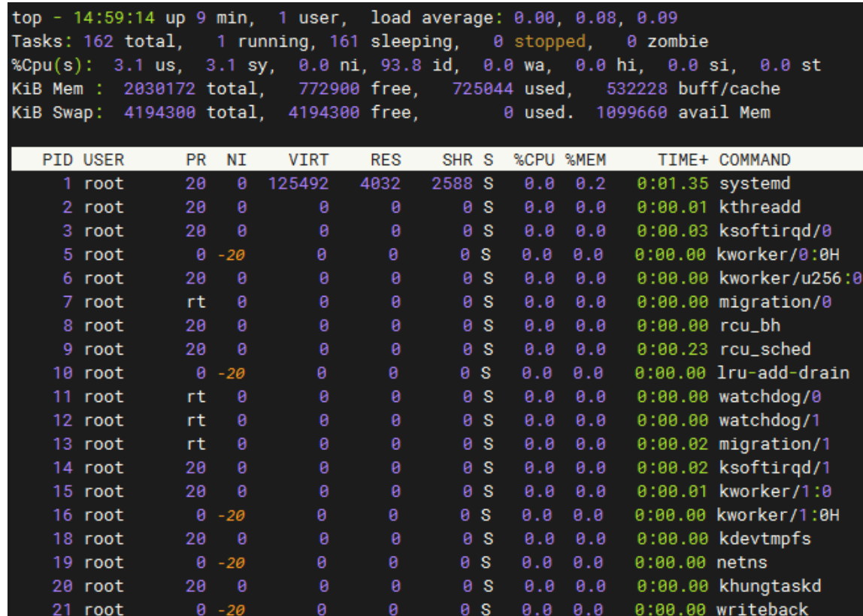Screen dimensions: 863x616
Task: Click the watchdog/1 command
Action: (770, 420)
